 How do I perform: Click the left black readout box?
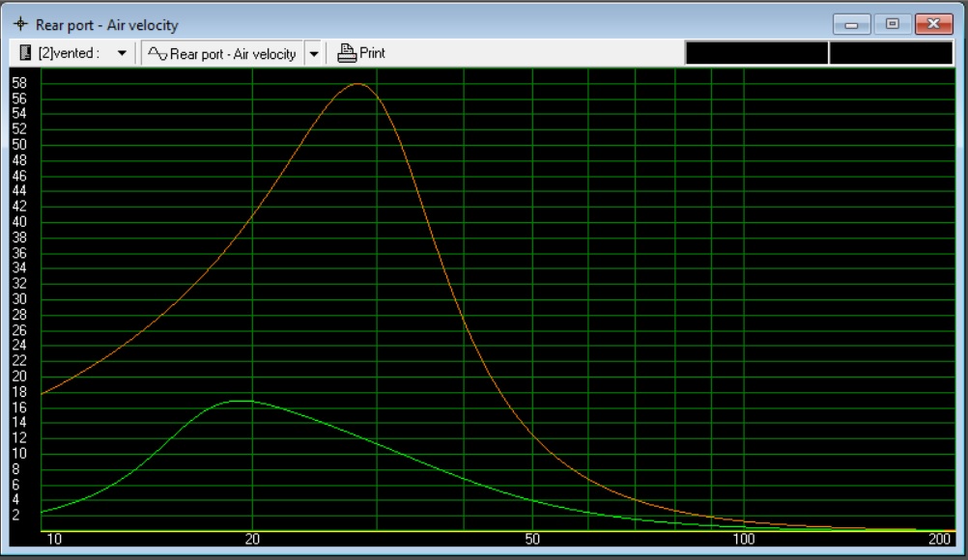(x=755, y=53)
